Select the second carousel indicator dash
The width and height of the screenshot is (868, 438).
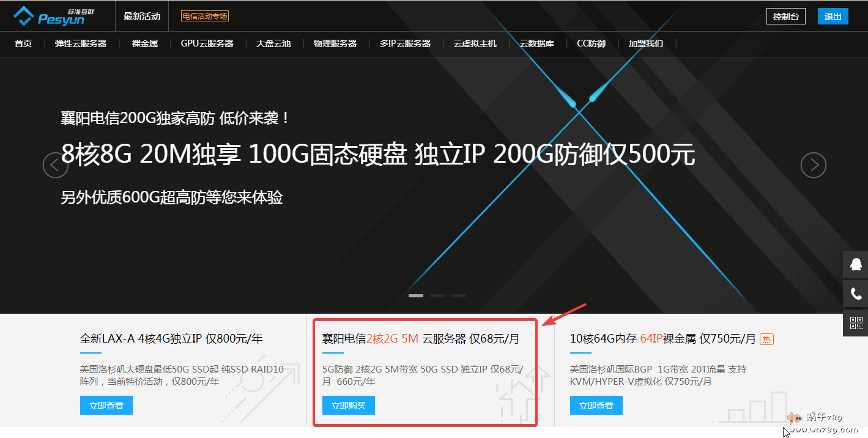(437, 295)
